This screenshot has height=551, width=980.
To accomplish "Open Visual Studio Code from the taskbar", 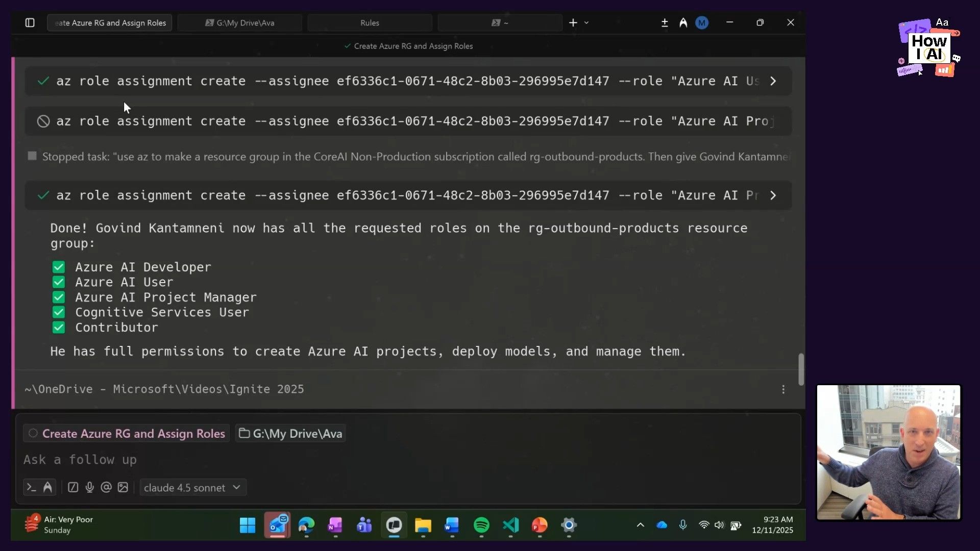I will [x=510, y=525].
